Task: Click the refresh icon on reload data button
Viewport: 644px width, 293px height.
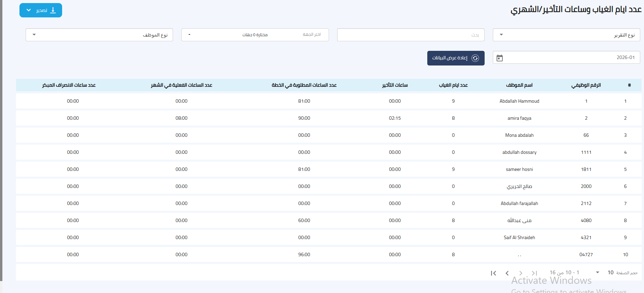Action: pyautogui.click(x=475, y=58)
